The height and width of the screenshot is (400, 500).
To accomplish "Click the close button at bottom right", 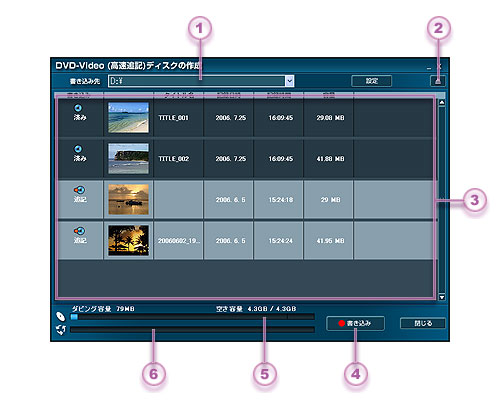I will [x=423, y=323].
